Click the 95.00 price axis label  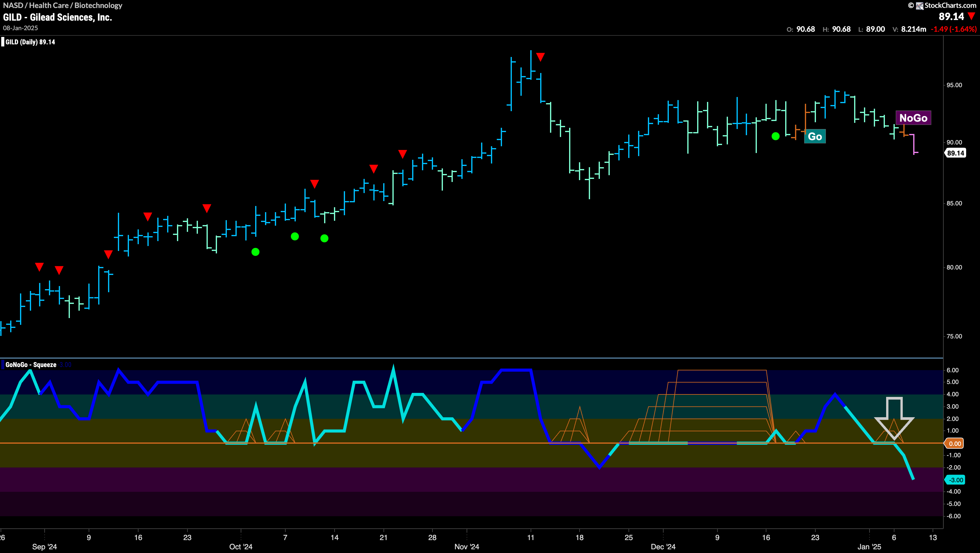(x=954, y=85)
